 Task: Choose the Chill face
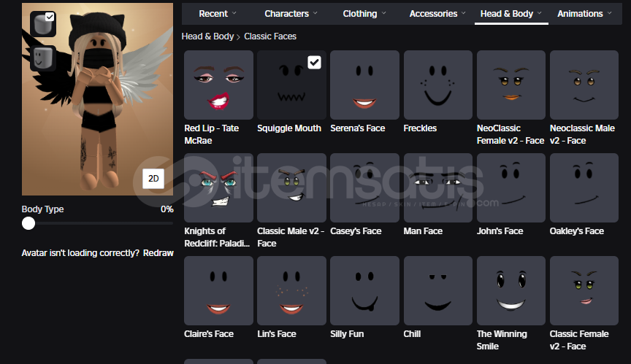[x=438, y=290]
